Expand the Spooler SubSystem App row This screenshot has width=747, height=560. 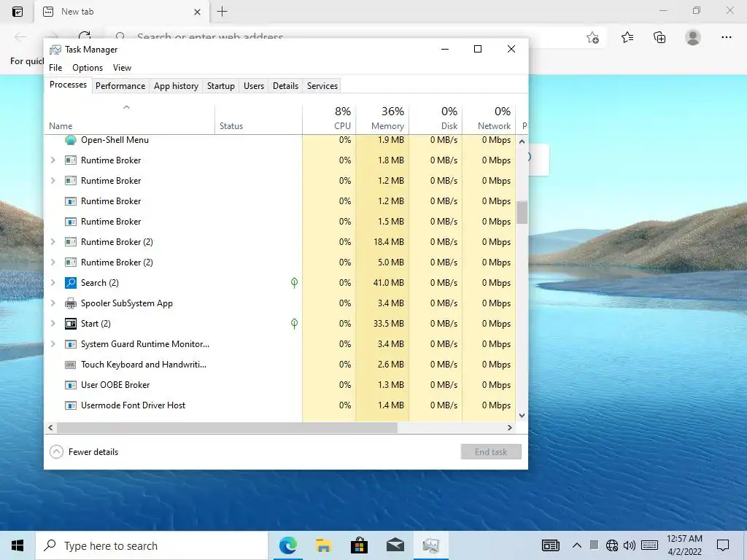[x=53, y=303]
